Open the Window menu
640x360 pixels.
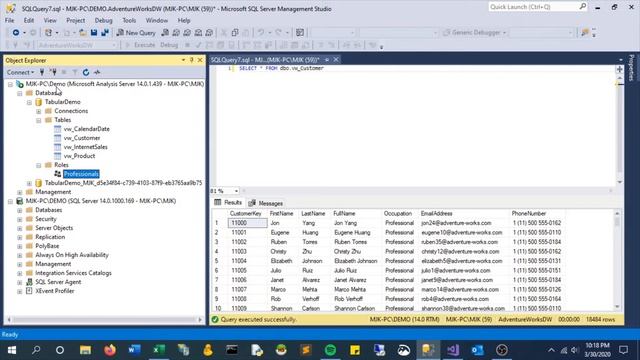(x=157, y=20)
